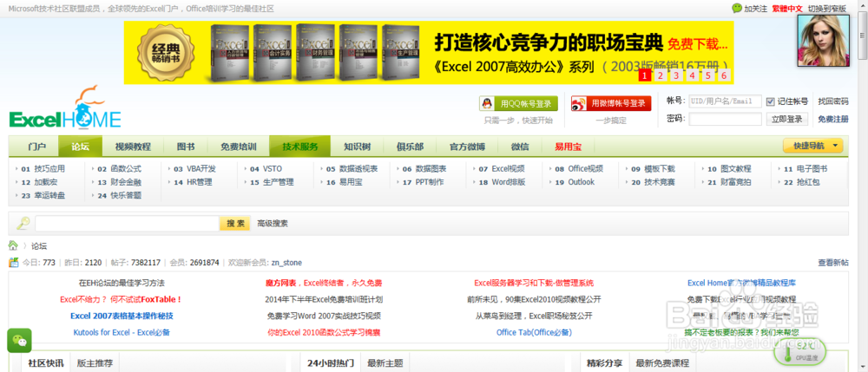868x372 pixels.
Task: Open the 19 Outlook board
Action: coord(575,182)
